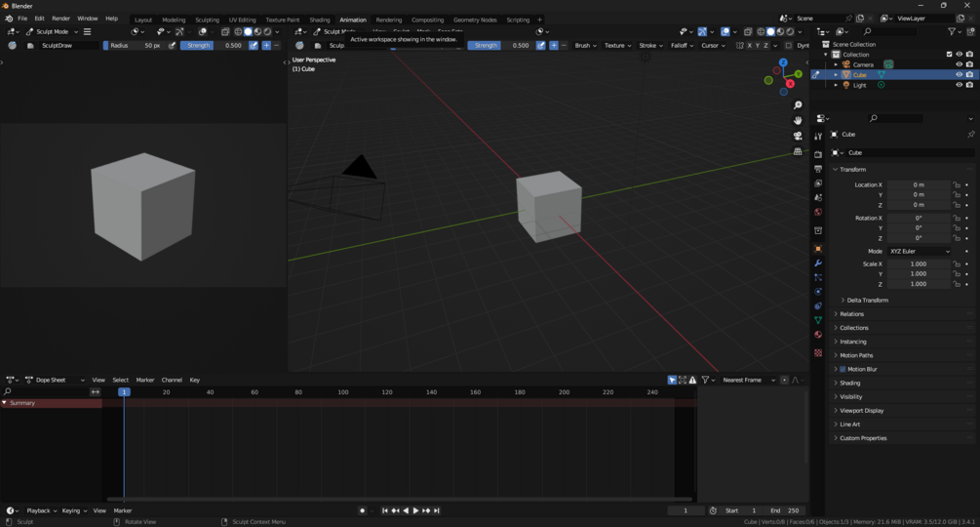Open the Nearest Frame snapping dropdown
This screenshot has width=980, height=527.
748,380
